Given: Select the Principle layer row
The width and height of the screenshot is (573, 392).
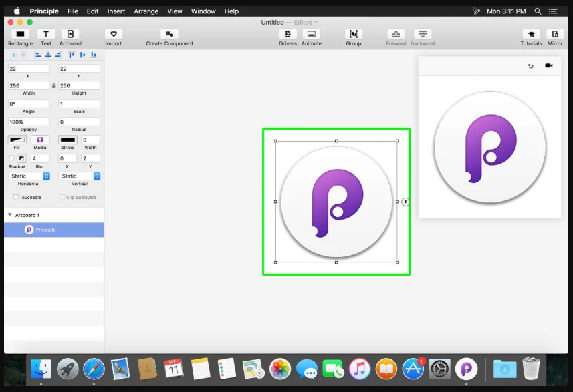Looking at the screenshot, I should (x=54, y=230).
